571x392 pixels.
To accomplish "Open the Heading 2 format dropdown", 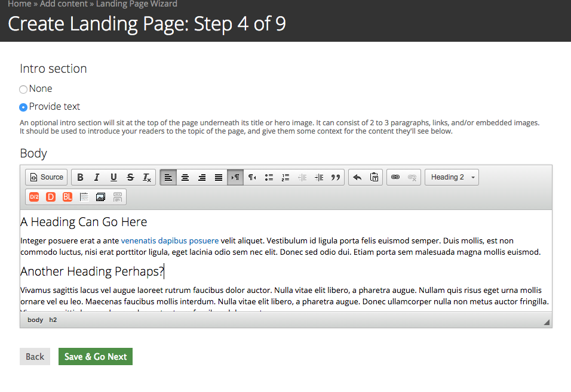I will (x=452, y=177).
